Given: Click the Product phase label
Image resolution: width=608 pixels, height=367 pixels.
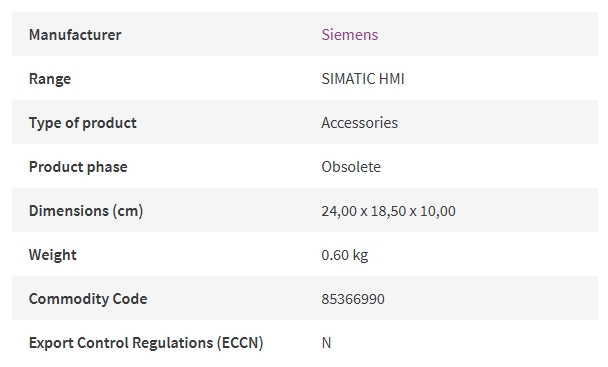Looking at the screenshot, I should (78, 167).
